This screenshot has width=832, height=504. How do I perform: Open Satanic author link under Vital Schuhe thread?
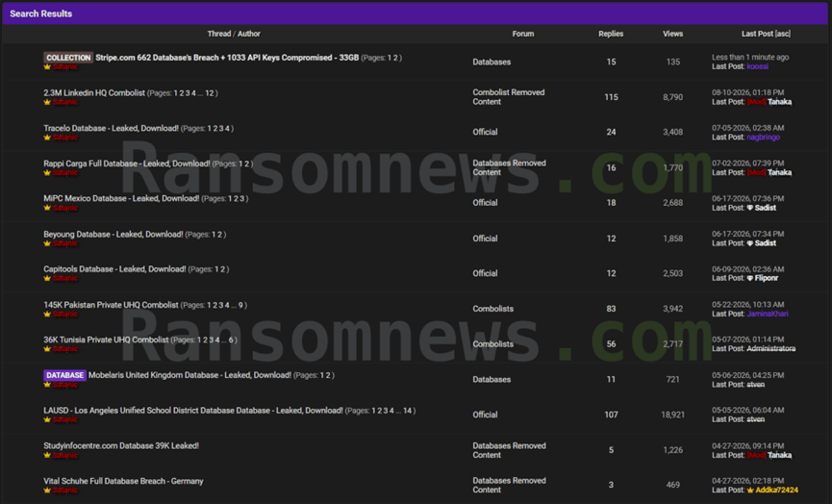64,491
